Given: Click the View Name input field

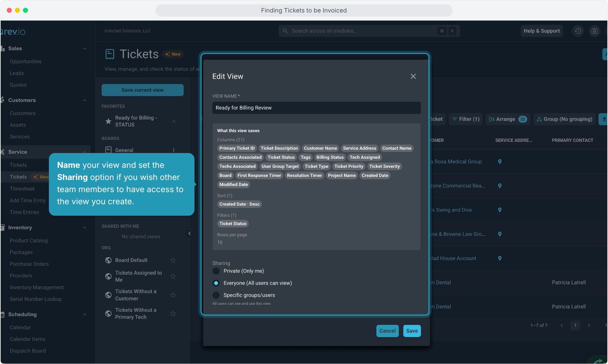Looking at the screenshot, I should pyautogui.click(x=316, y=108).
